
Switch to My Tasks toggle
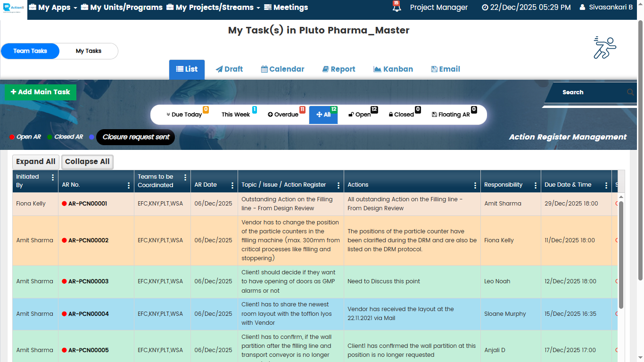click(x=89, y=51)
